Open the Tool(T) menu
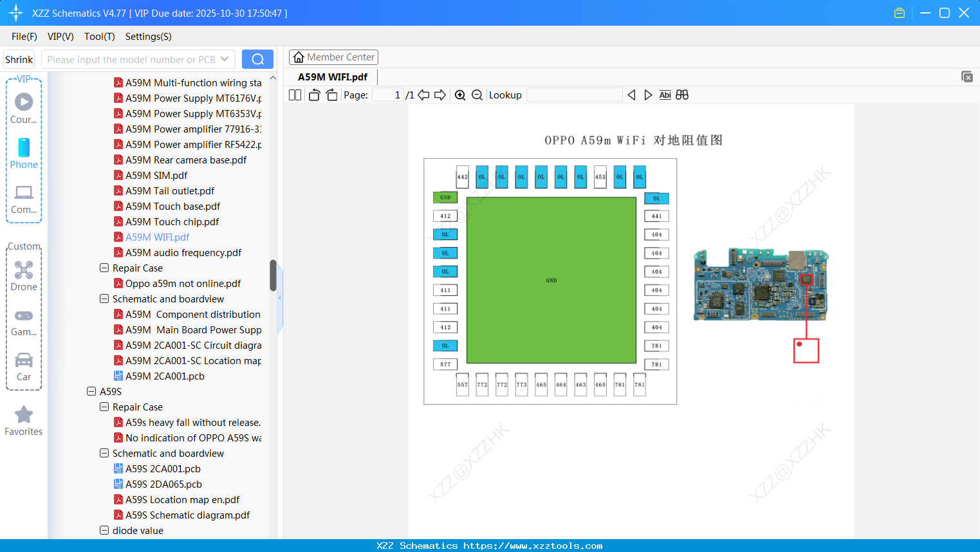Image resolution: width=980 pixels, height=552 pixels. tap(99, 37)
